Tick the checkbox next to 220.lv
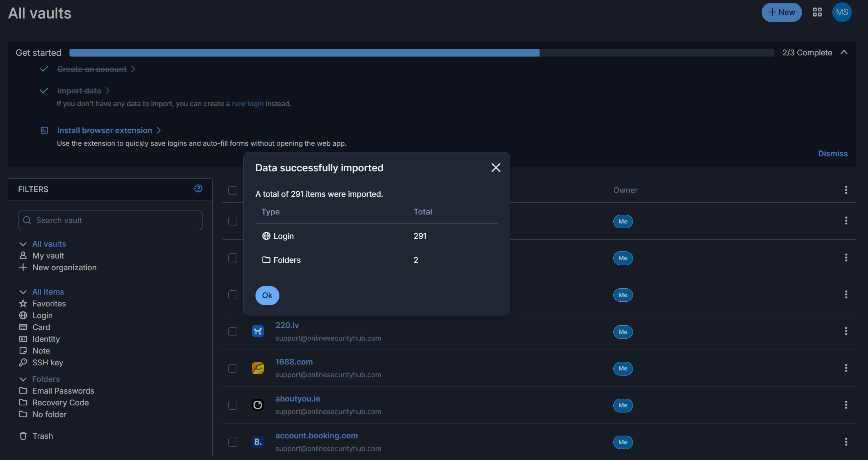 (x=232, y=331)
